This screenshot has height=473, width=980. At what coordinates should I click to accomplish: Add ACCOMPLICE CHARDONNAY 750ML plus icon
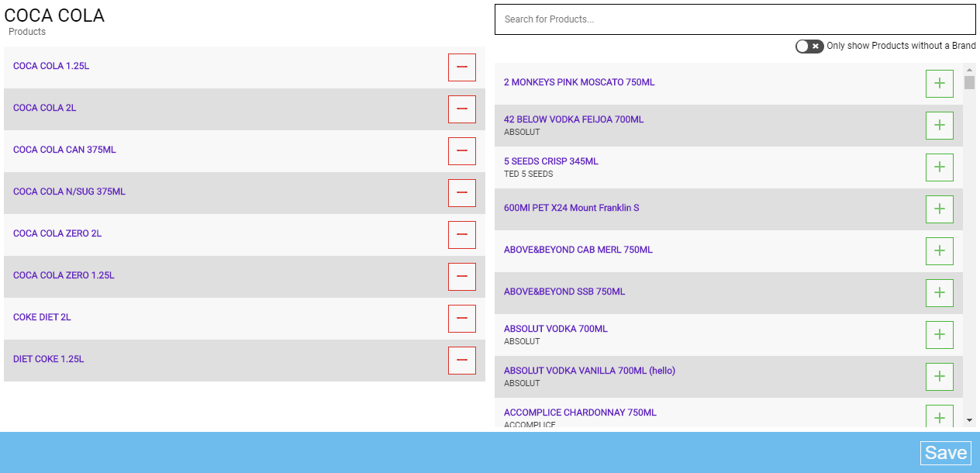940,416
